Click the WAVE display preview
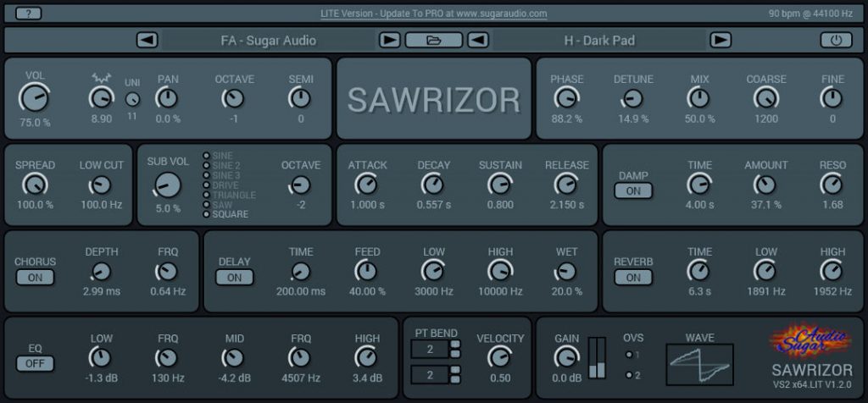The image size is (868, 403). point(699,364)
